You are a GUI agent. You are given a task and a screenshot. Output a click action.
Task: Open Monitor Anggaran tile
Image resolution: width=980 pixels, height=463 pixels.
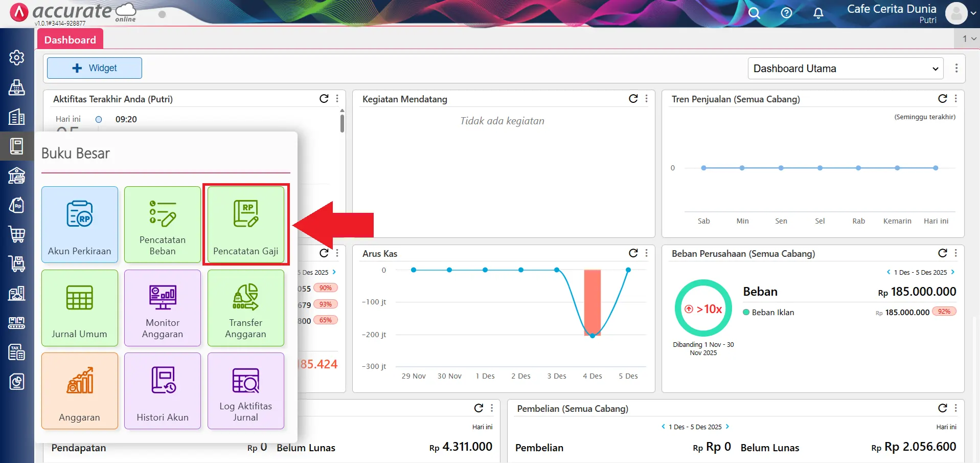pyautogui.click(x=163, y=308)
